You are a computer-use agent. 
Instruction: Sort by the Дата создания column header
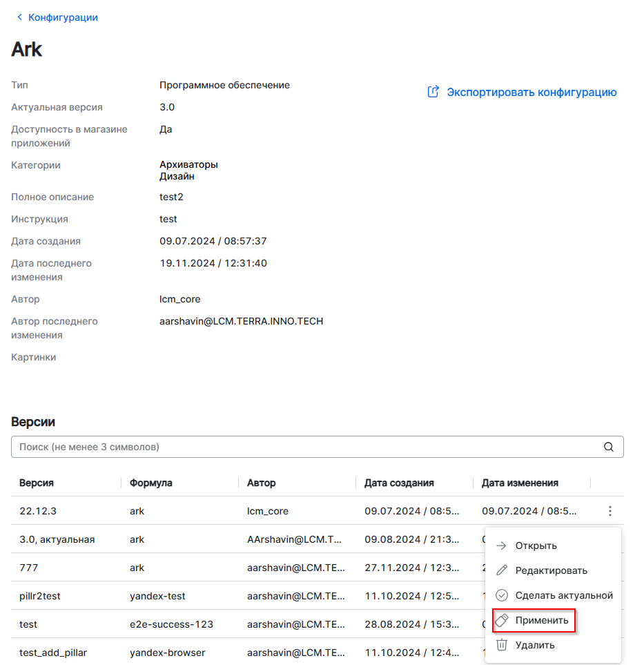tap(399, 483)
